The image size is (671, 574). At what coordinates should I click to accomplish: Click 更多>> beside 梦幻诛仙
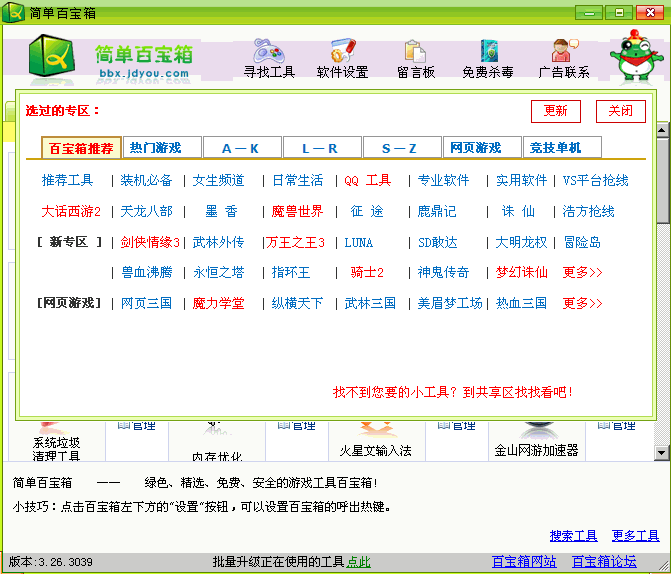(582, 272)
